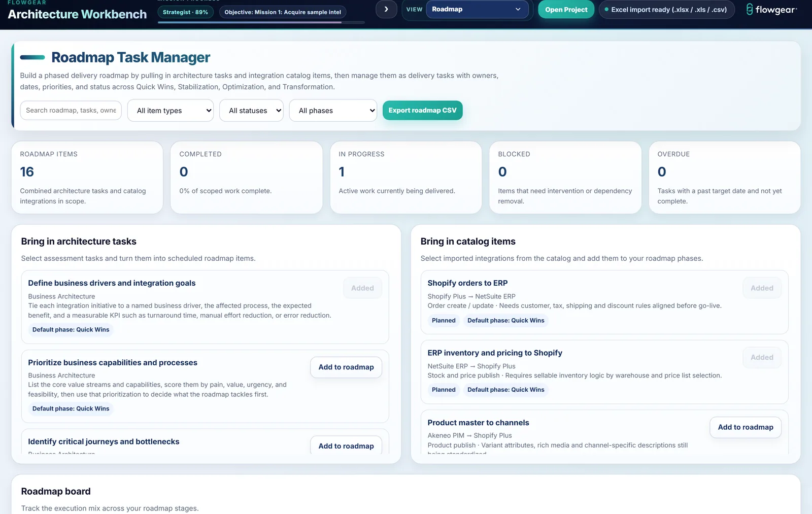Click 'Product master to channels' title
Viewport: 812px width, 514px height.
[x=478, y=423]
